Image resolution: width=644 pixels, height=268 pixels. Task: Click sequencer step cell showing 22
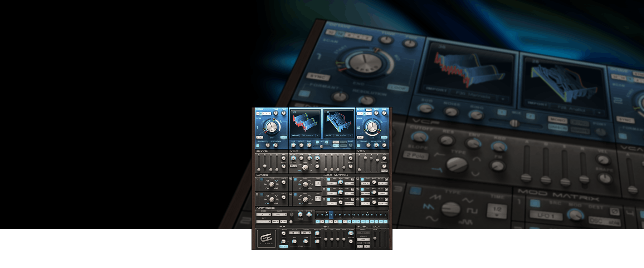pos(327,215)
